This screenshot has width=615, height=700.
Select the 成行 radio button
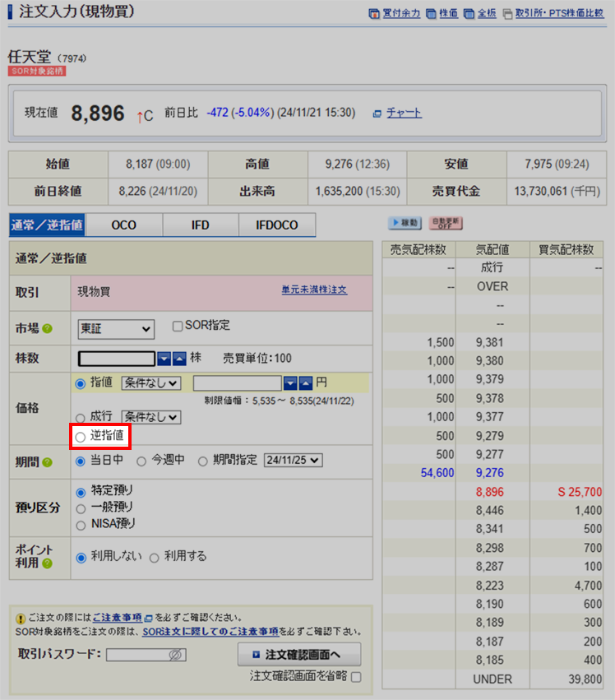point(81,418)
